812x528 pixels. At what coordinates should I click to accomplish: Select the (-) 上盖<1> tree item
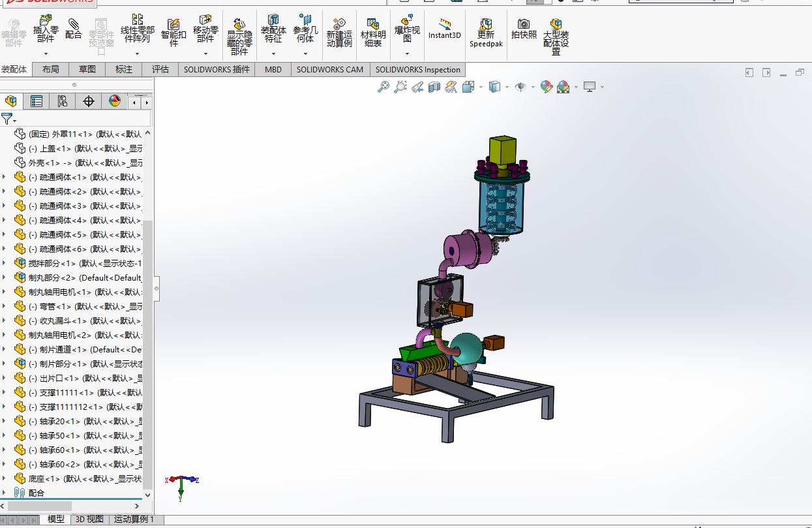78,148
